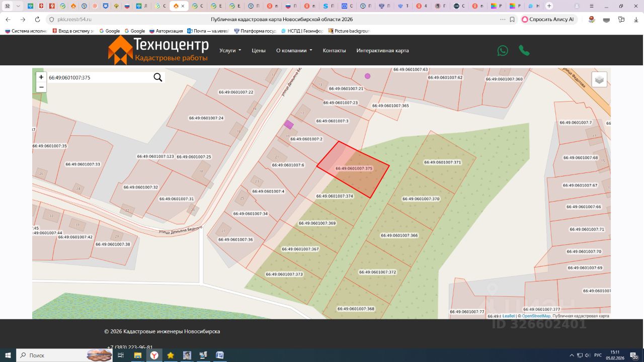
Task: Reload the page with the refresh icon
Action: (37, 19)
